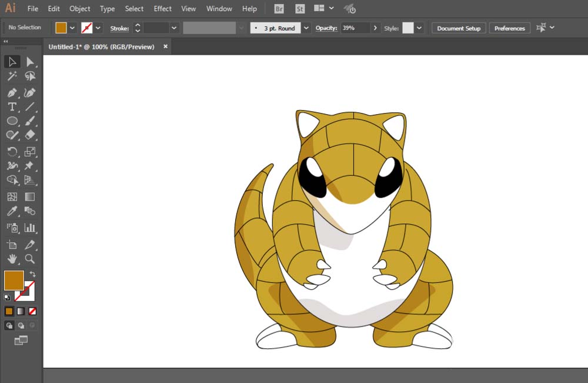Open the Object menu
The height and width of the screenshot is (383, 588).
point(80,9)
